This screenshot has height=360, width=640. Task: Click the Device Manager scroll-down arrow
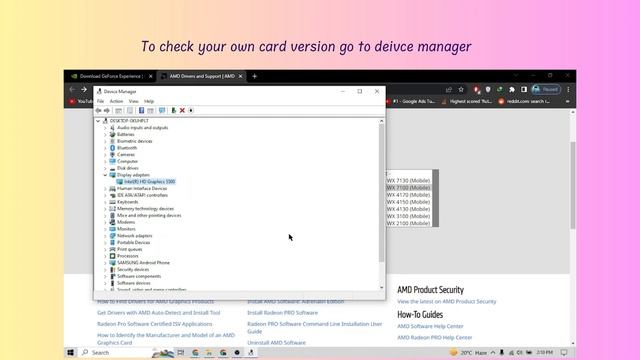[382, 287]
